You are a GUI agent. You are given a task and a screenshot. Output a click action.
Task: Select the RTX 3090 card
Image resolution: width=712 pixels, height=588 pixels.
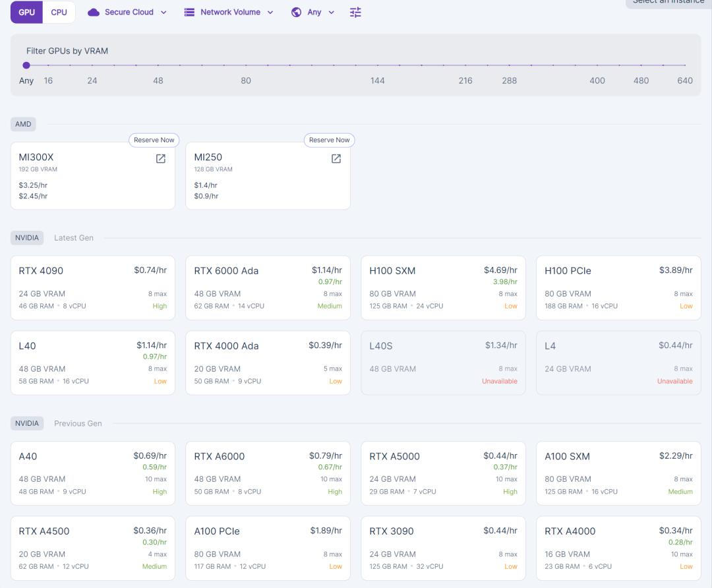pyautogui.click(x=443, y=548)
